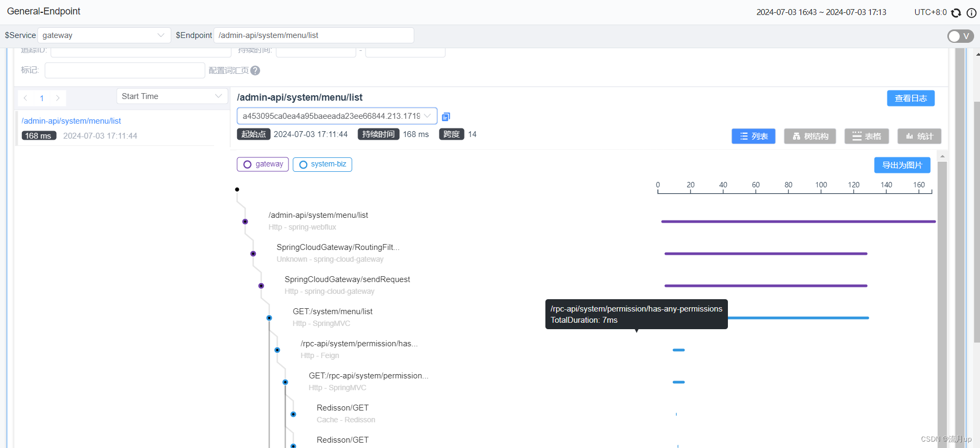
Task: Select the SpringCloudGateway/RoutingFilt... span
Action: coord(338,247)
